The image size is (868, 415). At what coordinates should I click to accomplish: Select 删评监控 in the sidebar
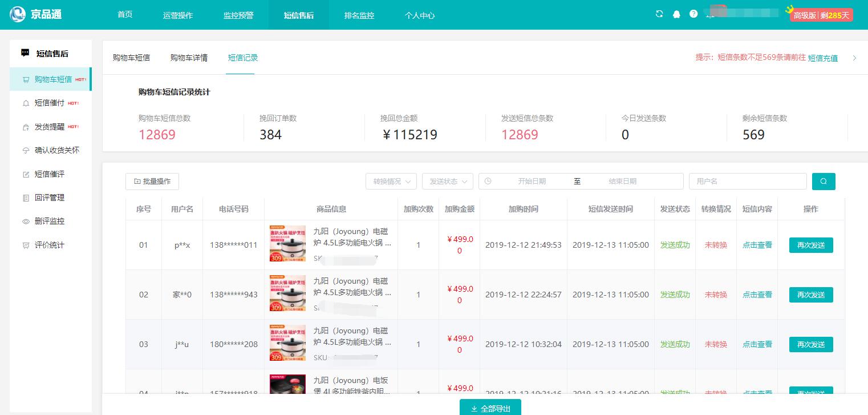[x=50, y=221]
